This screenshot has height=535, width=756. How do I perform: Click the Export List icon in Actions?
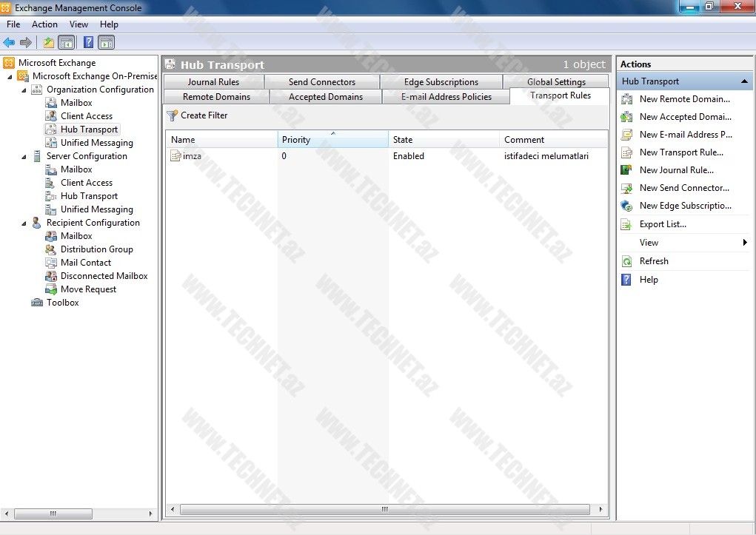click(x=627, y=224)
